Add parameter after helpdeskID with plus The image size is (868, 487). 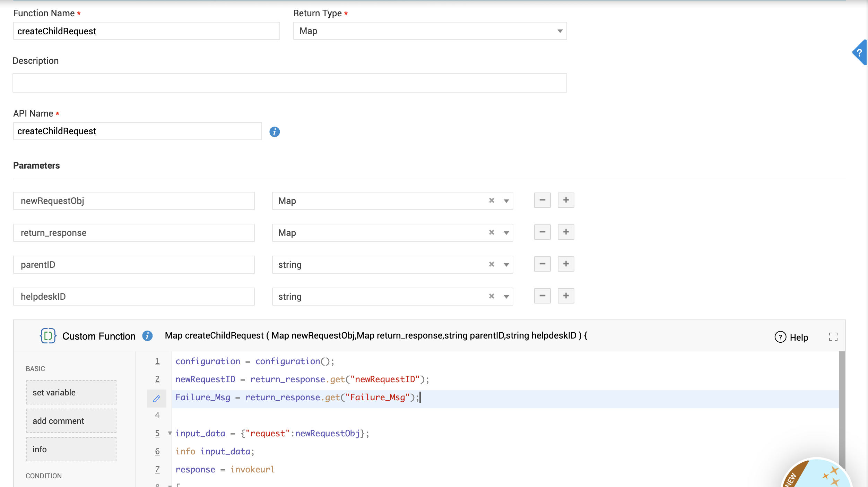coord(566,296)
